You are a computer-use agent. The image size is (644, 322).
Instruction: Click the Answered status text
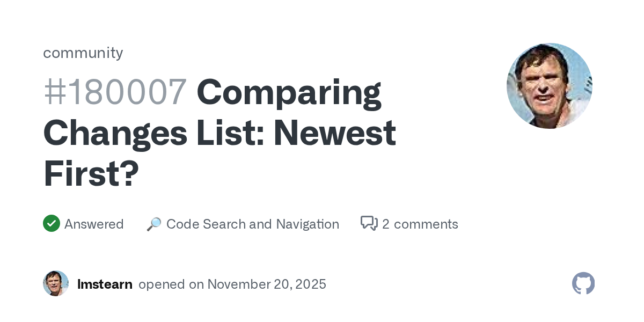[x=94, y=224]
